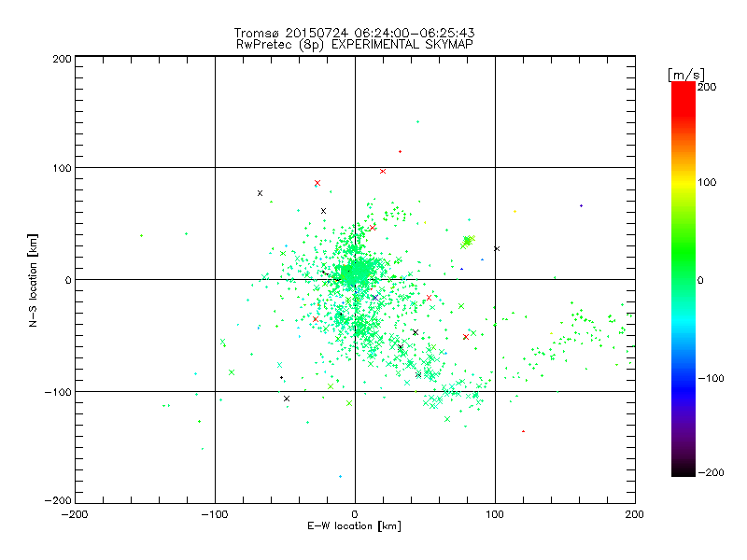Click colorbar tick label '-100'
The height and width of the screenshot is (560, 747).
click(x=712, y=379)
